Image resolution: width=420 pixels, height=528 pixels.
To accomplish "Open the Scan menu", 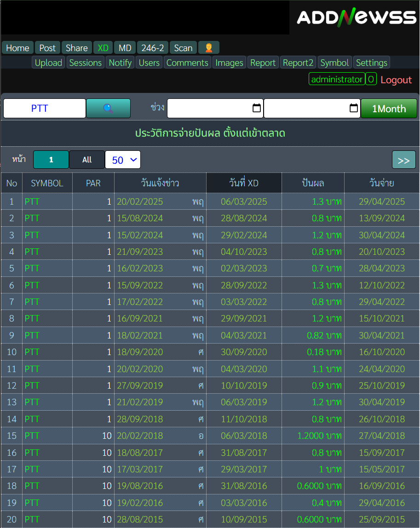I will click(x=183, y=48).
